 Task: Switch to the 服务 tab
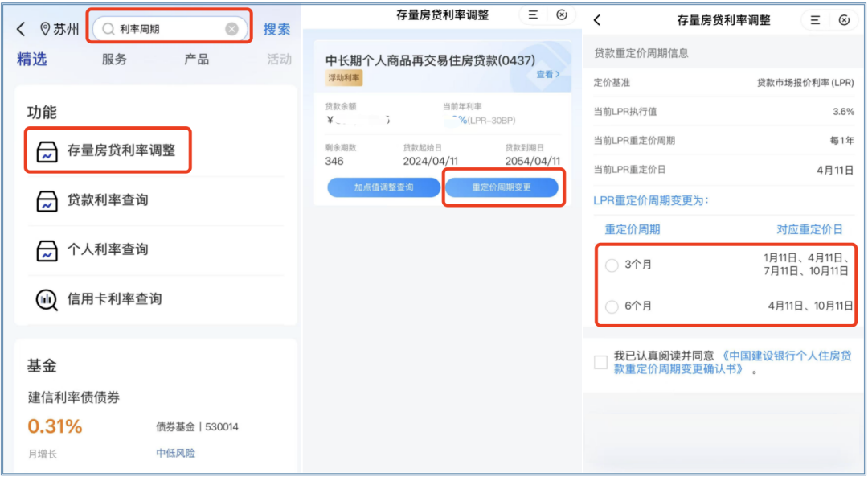click(114, 60)
